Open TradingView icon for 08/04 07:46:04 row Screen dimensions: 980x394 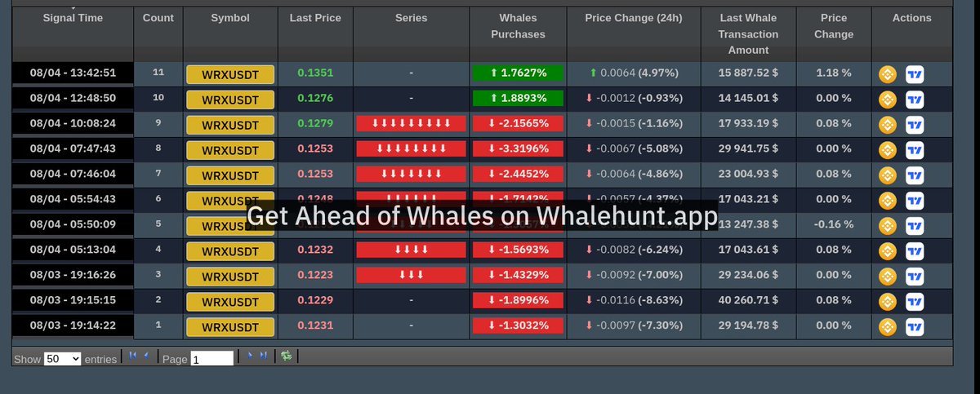pos(915,176)
